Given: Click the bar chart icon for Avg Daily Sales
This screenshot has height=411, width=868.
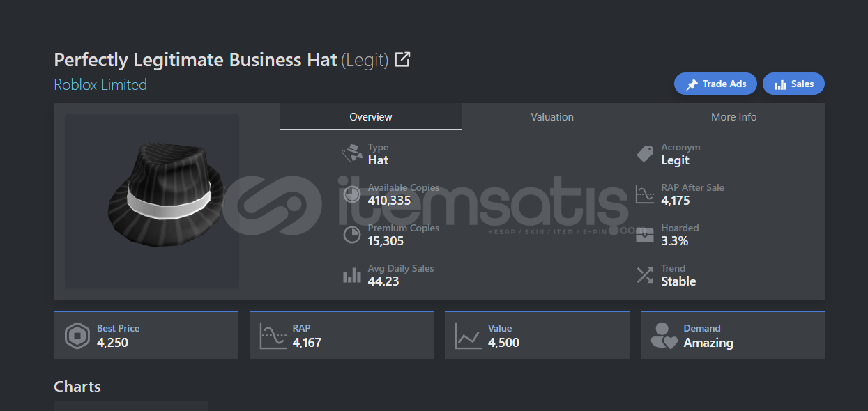Looking at the screenshot, I should (x=352, y=275).
